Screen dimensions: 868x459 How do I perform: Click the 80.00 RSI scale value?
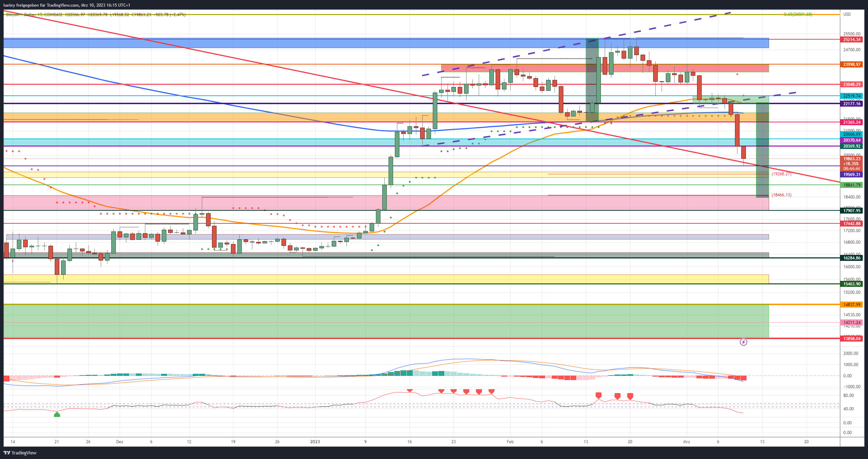[849, 396]
